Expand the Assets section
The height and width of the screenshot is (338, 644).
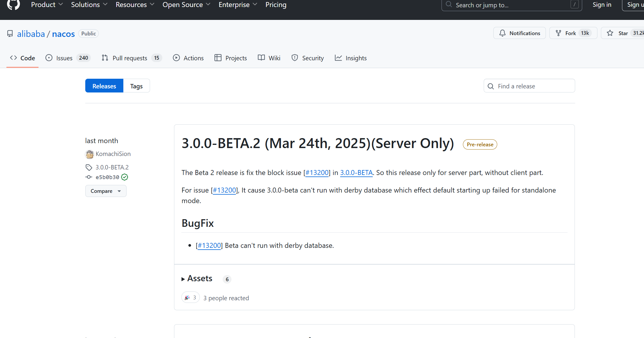pyautogui.click(x=197, y=279)
